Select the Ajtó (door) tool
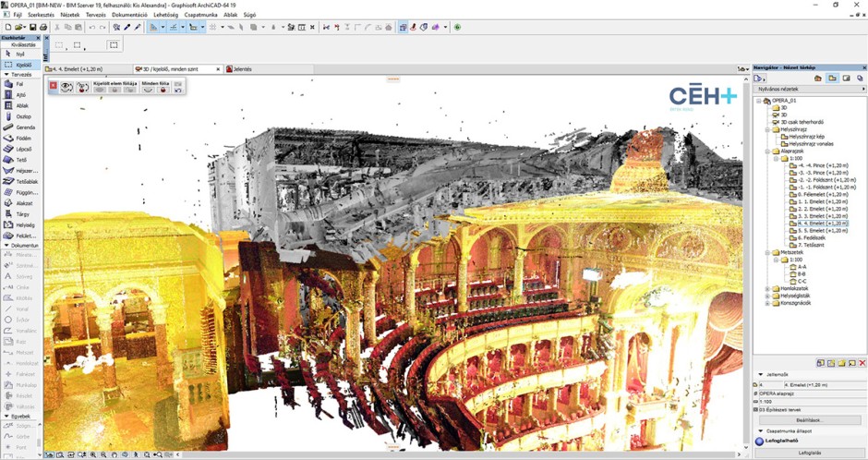Image resolution: width=868 pixels, height=460 pixels. coord(18,94)
